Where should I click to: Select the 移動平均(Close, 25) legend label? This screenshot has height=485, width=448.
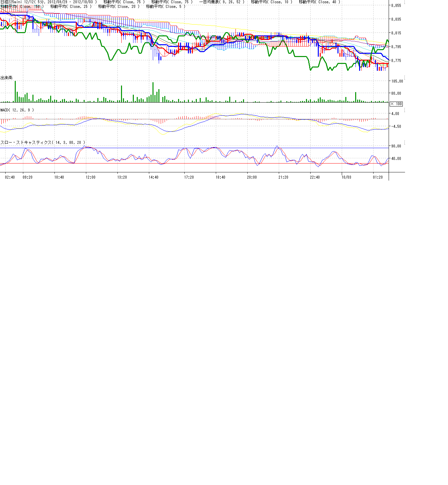point(71,7)
